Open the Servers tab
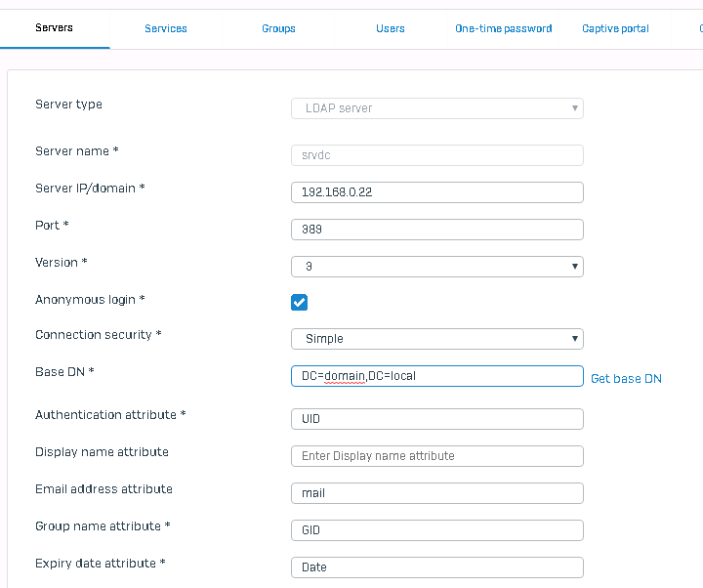Screen dimensions: 703x588 click(54, 28)
